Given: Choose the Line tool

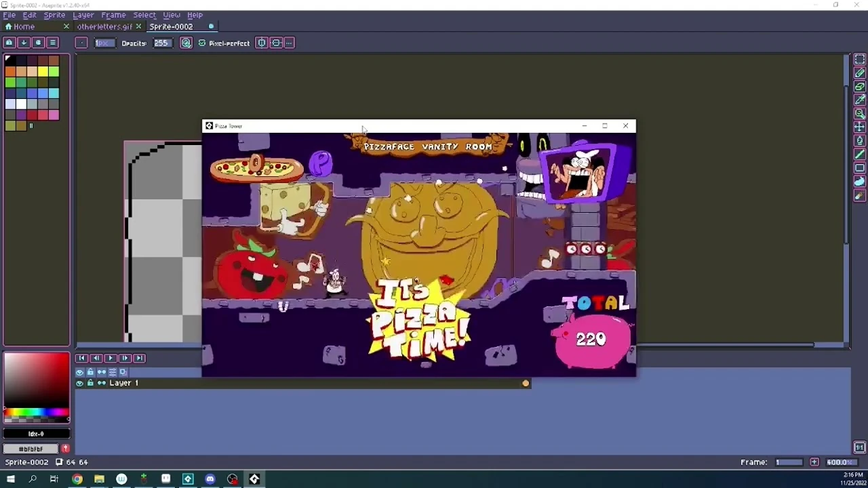Looking at the screenshot, I should 860,155.
